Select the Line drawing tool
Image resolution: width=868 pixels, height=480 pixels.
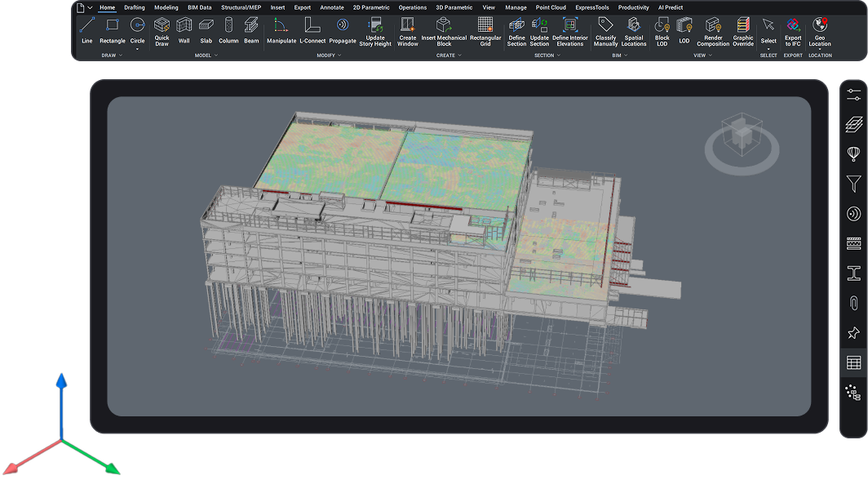87,30
